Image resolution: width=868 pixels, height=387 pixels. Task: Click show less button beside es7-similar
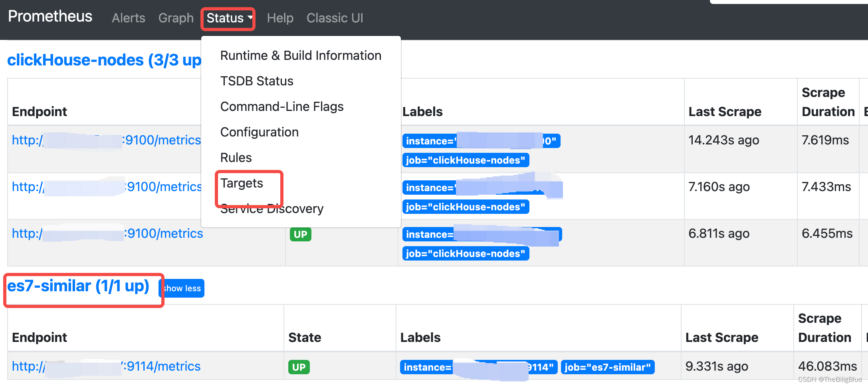point(182,288)
